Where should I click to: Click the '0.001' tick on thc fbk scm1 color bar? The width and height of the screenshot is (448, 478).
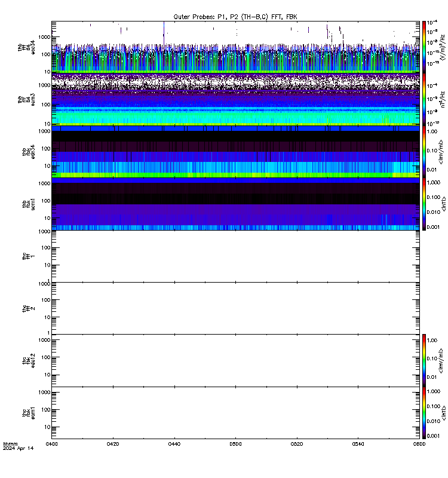tap(434, 436)
